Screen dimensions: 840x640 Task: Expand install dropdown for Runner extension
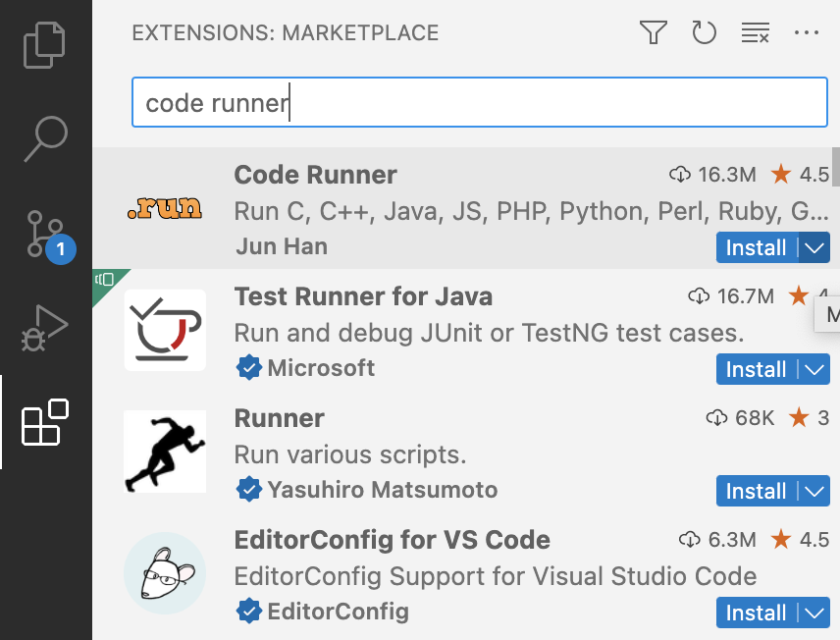click(814, 492)
